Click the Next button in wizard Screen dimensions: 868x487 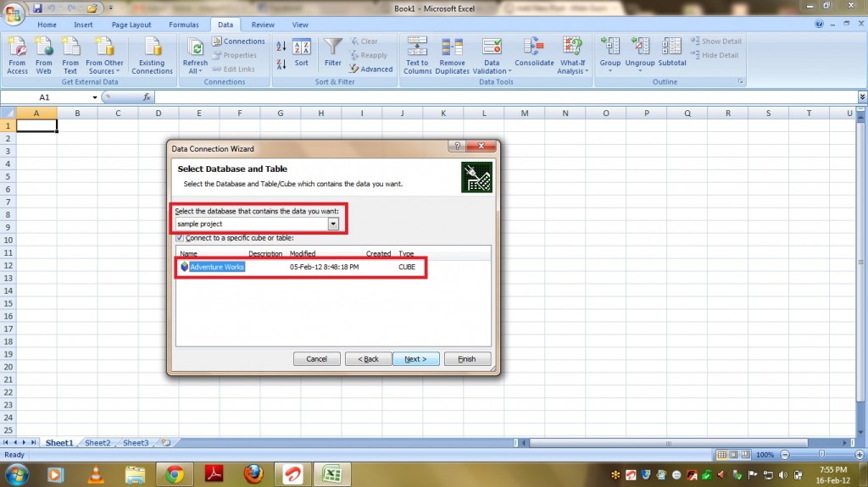pyautogui.click(x=415, y=359)
